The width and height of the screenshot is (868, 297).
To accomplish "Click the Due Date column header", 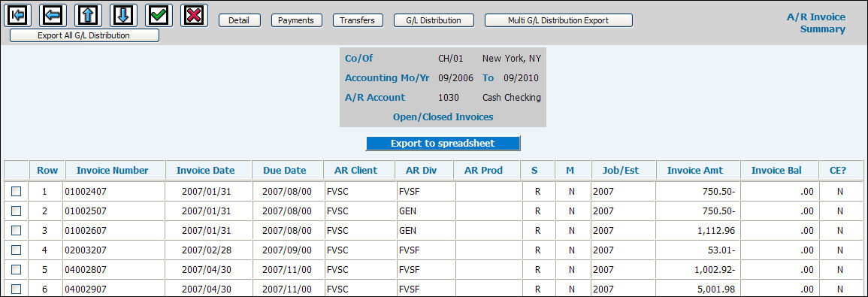I will pos(285,171).
